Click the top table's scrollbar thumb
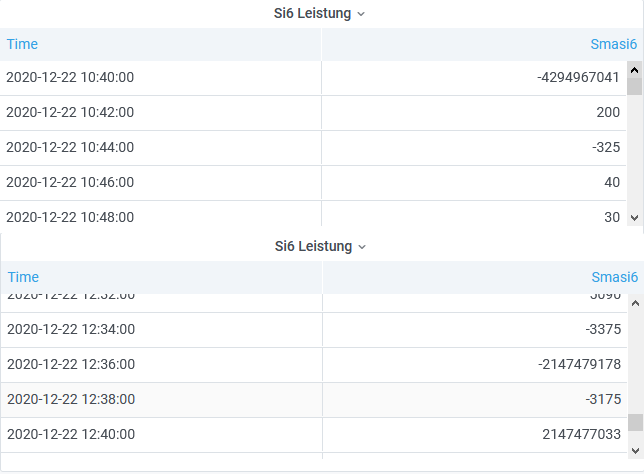 click(634, 86)
